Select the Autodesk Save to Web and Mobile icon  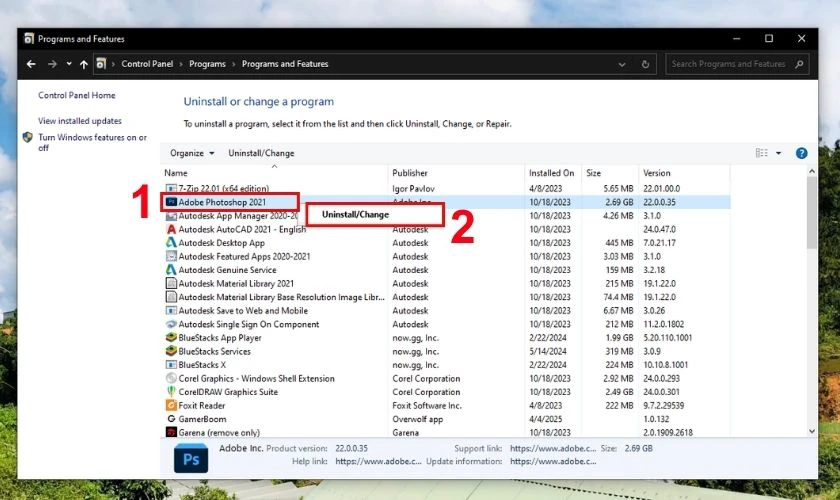point(171,311)
